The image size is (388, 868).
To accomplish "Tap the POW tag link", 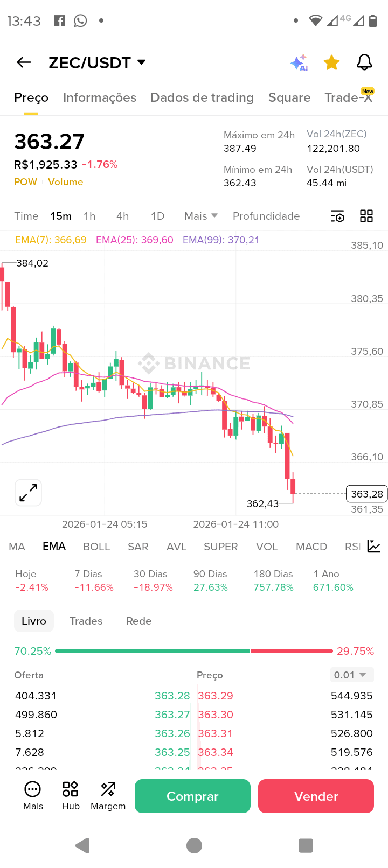I will coord(25,182).
